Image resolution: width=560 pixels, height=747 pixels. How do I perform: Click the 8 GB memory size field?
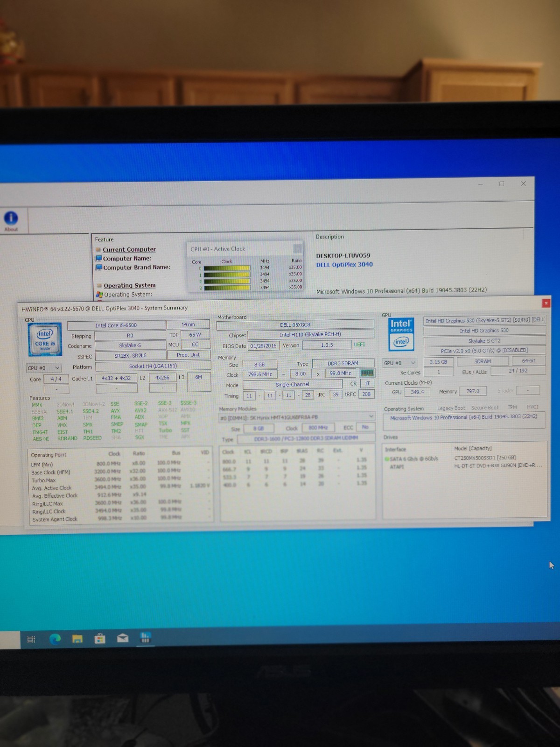pos(259,365)
